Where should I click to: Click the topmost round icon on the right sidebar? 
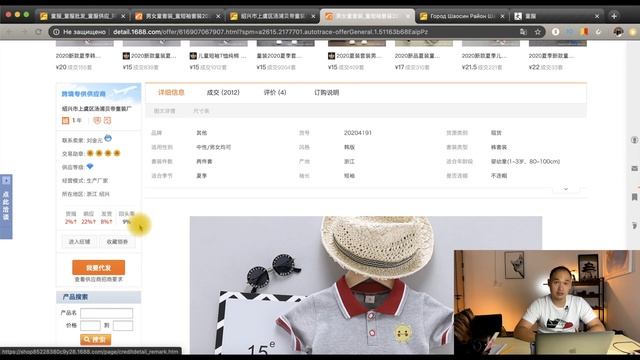coord(634,140)
